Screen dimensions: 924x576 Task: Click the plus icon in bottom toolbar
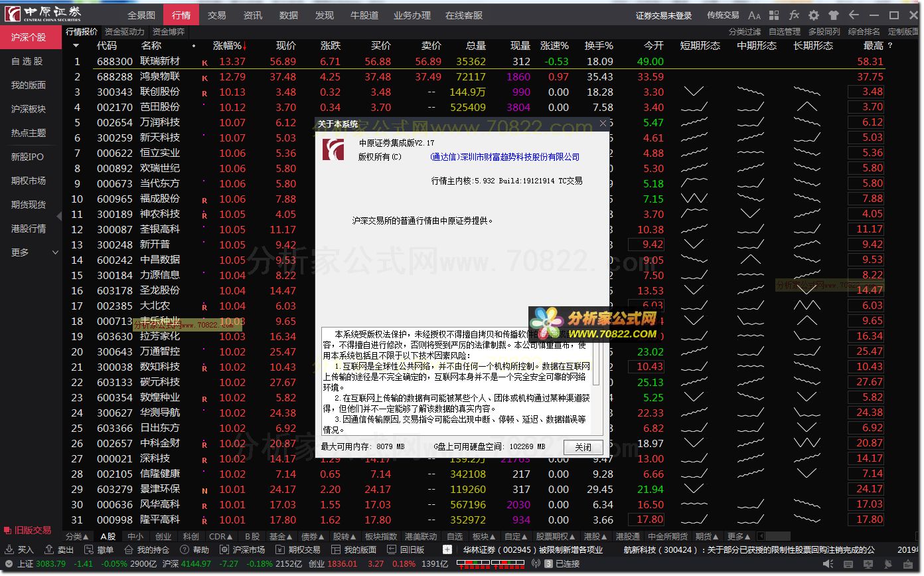[447, 549]
